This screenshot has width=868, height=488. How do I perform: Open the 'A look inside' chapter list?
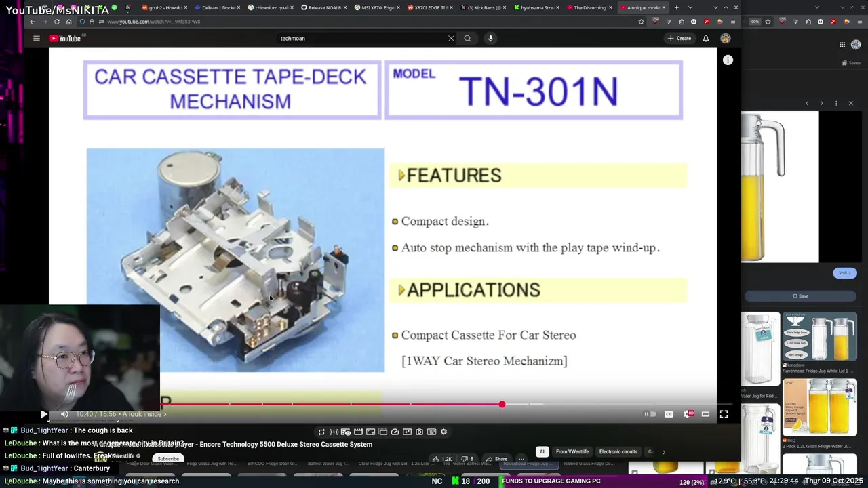click(x=144, y=414)
